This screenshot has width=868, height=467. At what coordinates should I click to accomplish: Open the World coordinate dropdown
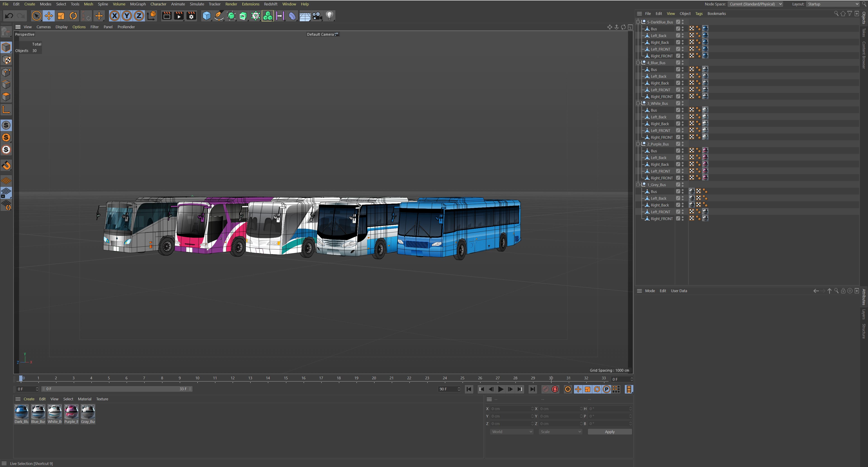point(511,432)
